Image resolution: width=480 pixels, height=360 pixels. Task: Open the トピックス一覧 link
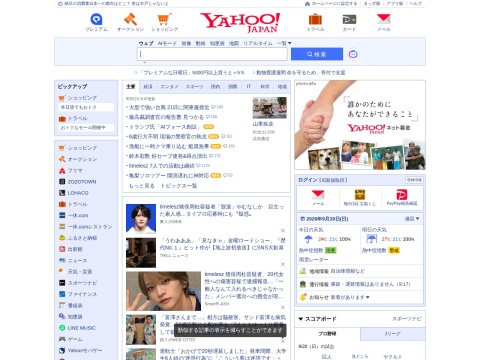pos(179,186)
